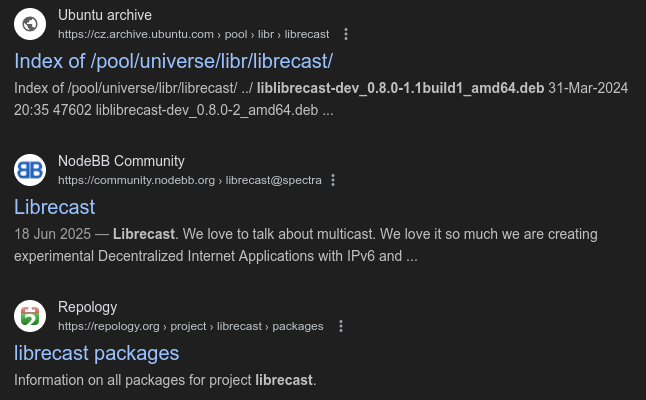Viewport: 646px width, 400px height.
Task: Click the cz.archive.ubuntu.com breadcrumb URL
Action: 194,34
